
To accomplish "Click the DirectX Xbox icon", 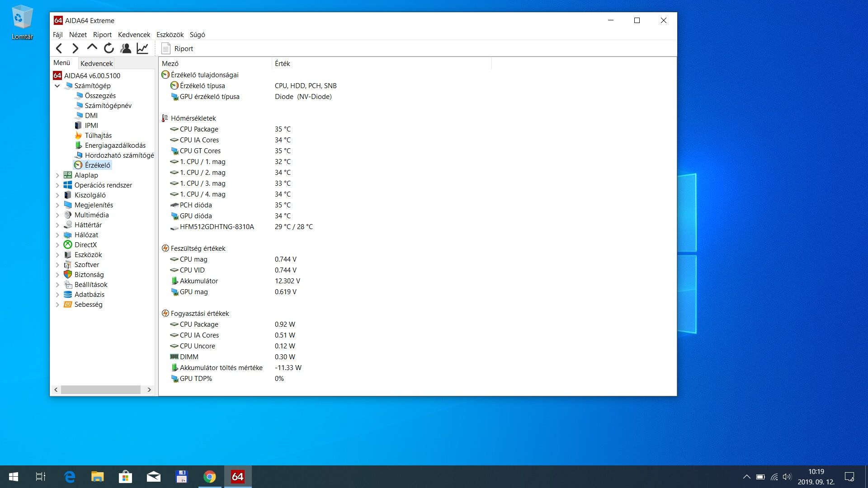I will pos(68,245).
